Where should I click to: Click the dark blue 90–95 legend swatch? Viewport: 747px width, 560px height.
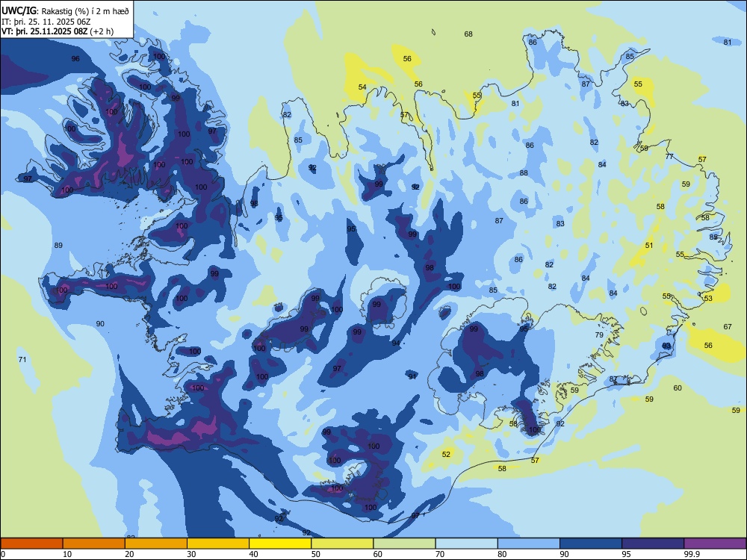tap(591, 544)
